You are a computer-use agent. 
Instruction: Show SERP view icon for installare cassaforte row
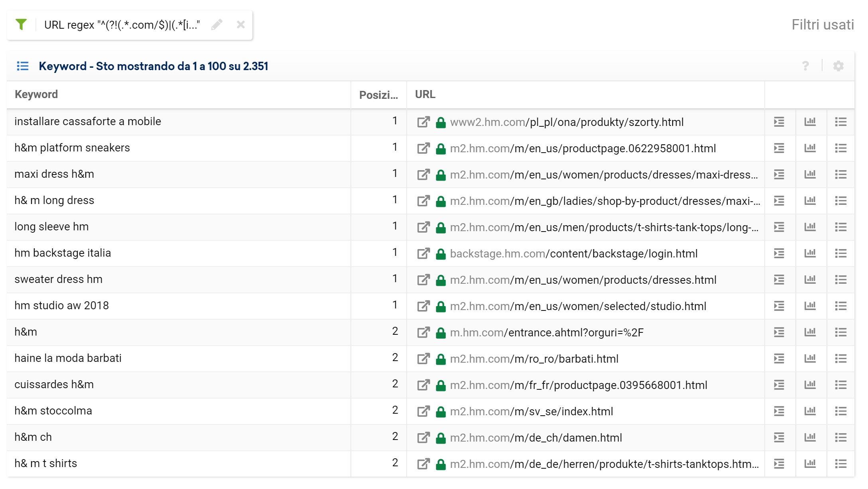point(779,122)
